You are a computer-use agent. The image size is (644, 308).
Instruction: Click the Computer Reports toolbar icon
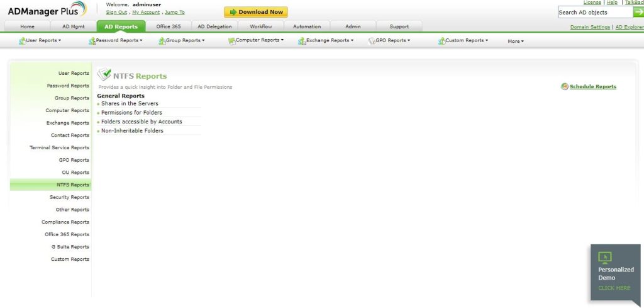231,41
